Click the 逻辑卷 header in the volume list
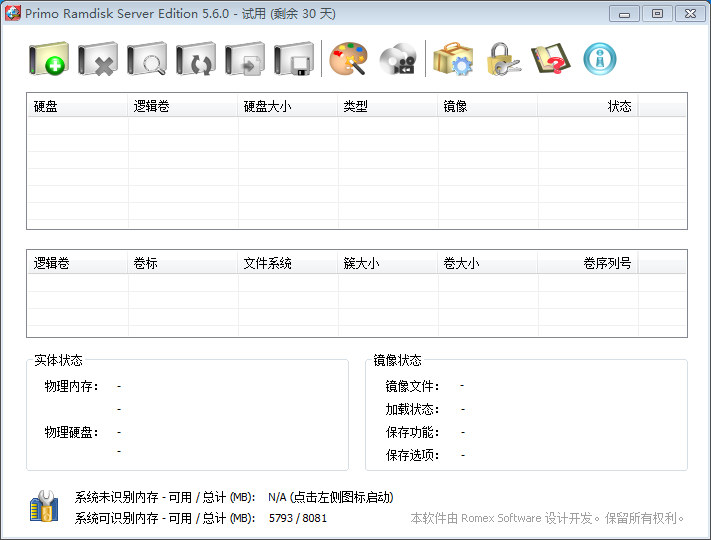This screenshot has width=711, height=540. point(78,263)
